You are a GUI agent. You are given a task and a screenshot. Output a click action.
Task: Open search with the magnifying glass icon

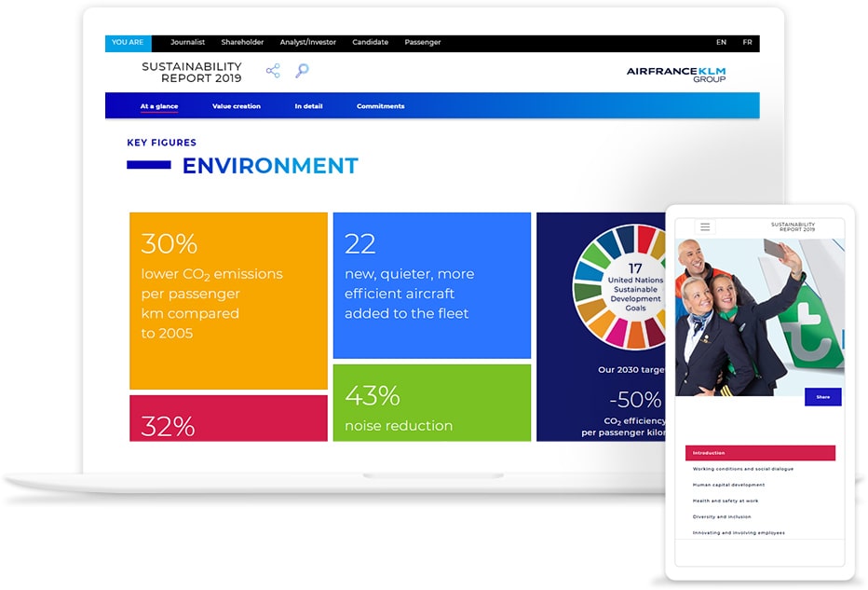pyautogui.click(x=302, y=71)
